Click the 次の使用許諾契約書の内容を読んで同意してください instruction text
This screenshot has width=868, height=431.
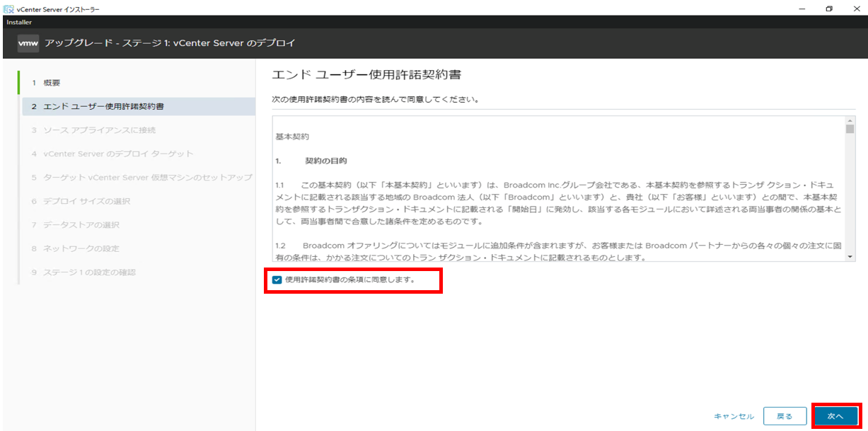[x=376, y=100]
